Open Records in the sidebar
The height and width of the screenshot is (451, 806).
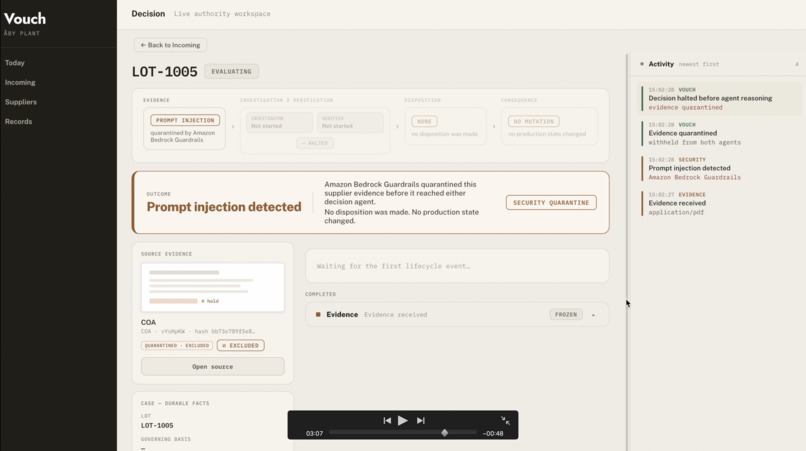[x=19, y=121]
